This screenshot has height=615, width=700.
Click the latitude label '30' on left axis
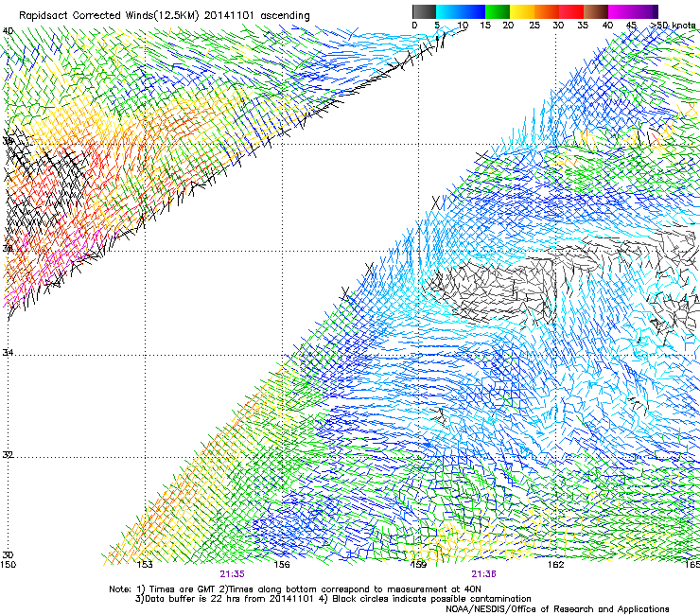(8, 555)
